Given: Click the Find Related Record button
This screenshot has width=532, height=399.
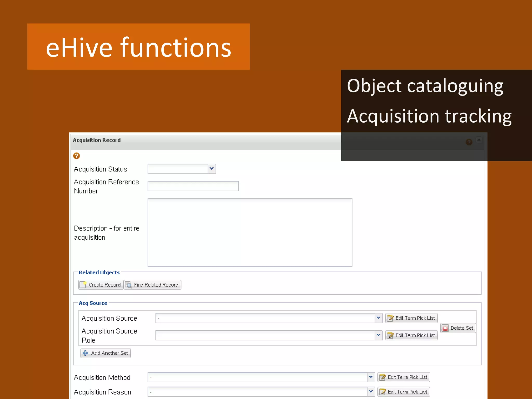Looking at the screenshot, I should point(152,285).
